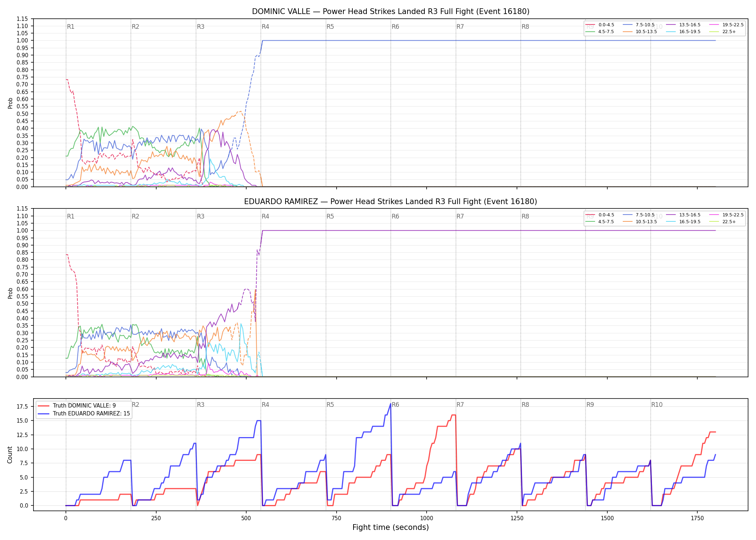The height and width of the screenshot is (540, 756).
Task: Click the 500 tick on the time axis
Action: tap(246, 518)
